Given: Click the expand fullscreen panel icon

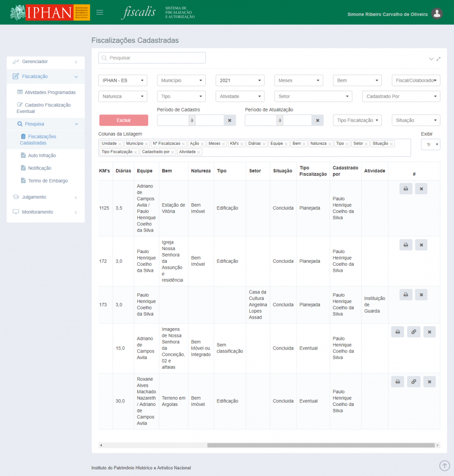Looking at the screenshot, I should click(x=439, y=59).
